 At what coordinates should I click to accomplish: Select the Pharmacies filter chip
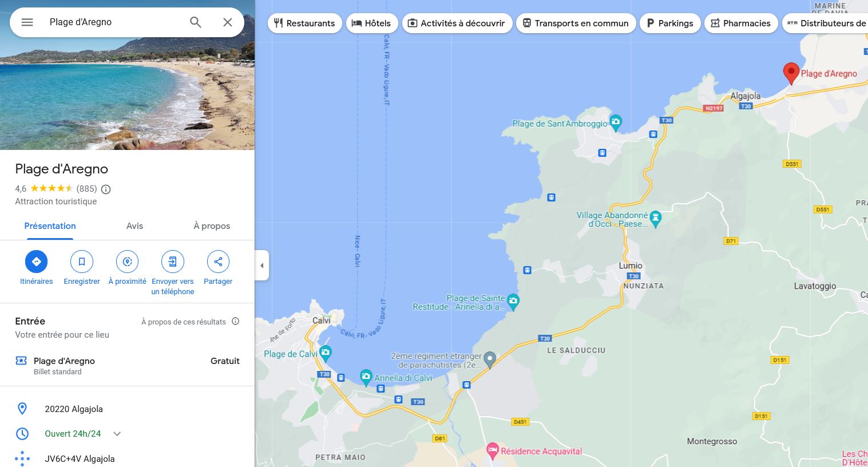click(x=741, y=23)
